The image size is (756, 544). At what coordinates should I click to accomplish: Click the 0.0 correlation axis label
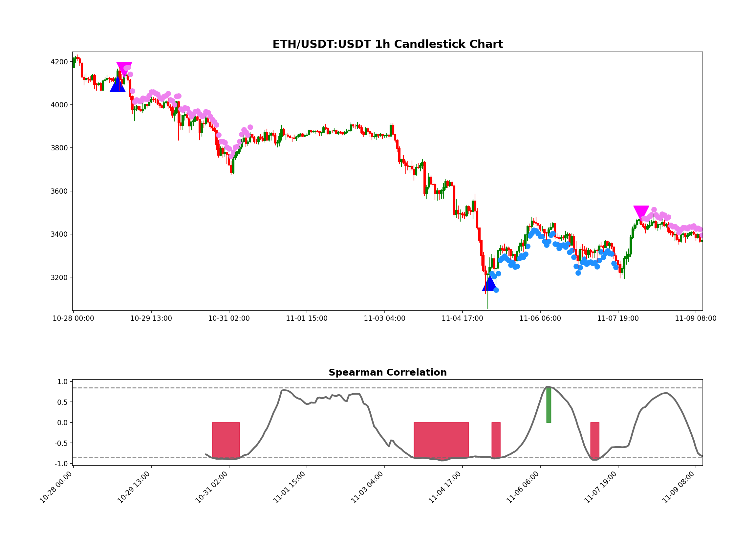pos(62,423)
